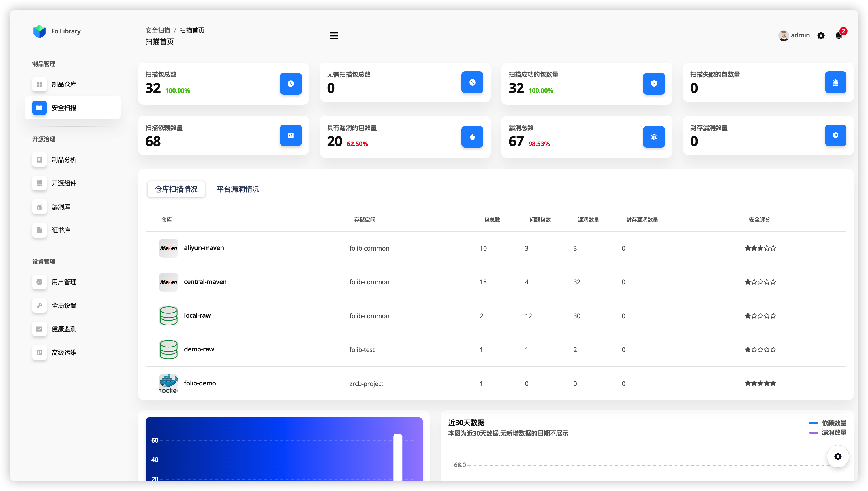
Task: Click the 问题包数 column header
Action: (540, 220)
